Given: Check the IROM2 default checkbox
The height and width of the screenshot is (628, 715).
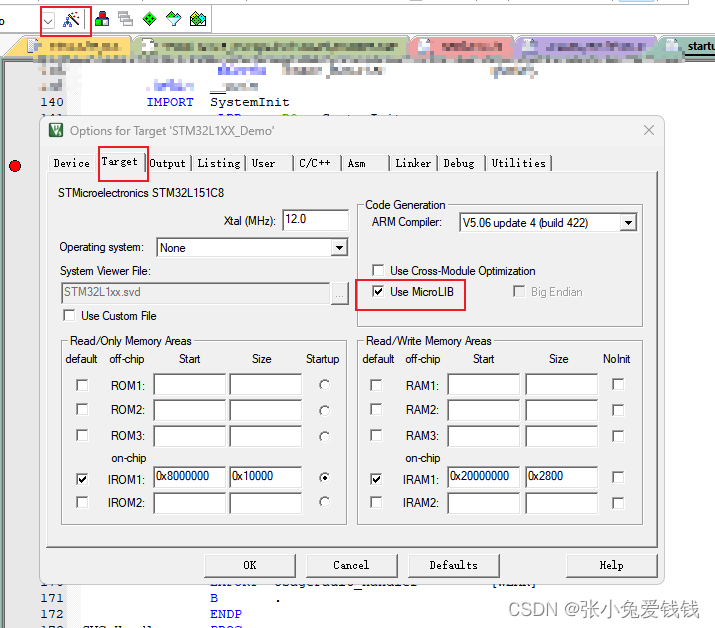Looking at the screenshot, I should pyautogui.click(x=82, y=502).
